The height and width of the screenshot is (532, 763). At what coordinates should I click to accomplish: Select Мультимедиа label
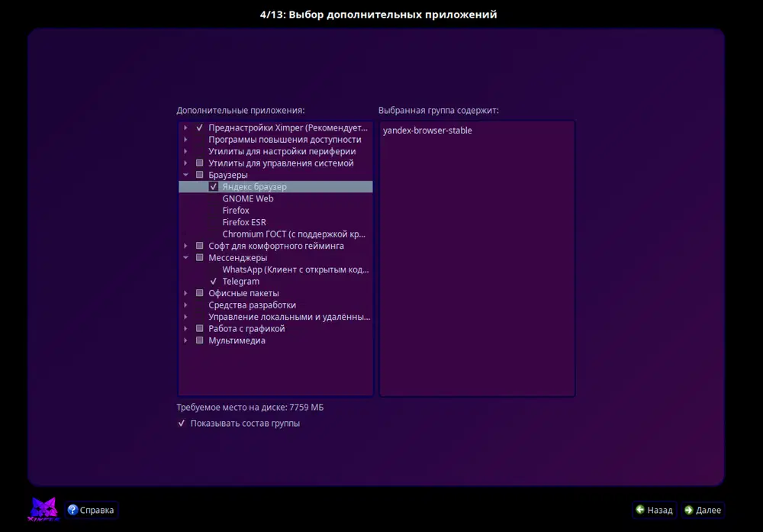(x=237, y=340)
